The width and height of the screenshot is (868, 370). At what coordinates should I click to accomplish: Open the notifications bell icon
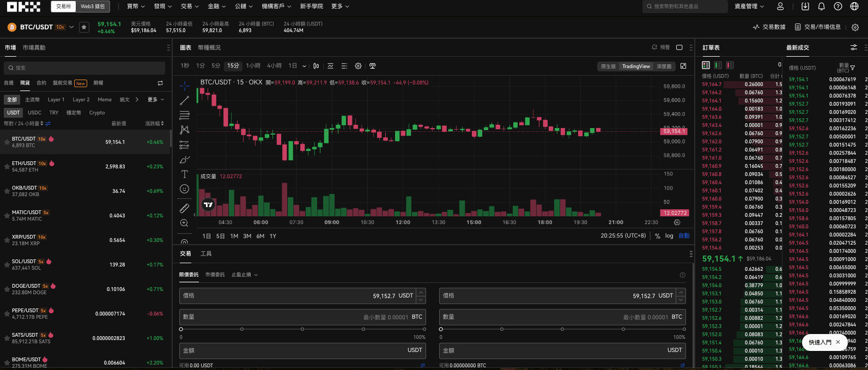[821, 7]
